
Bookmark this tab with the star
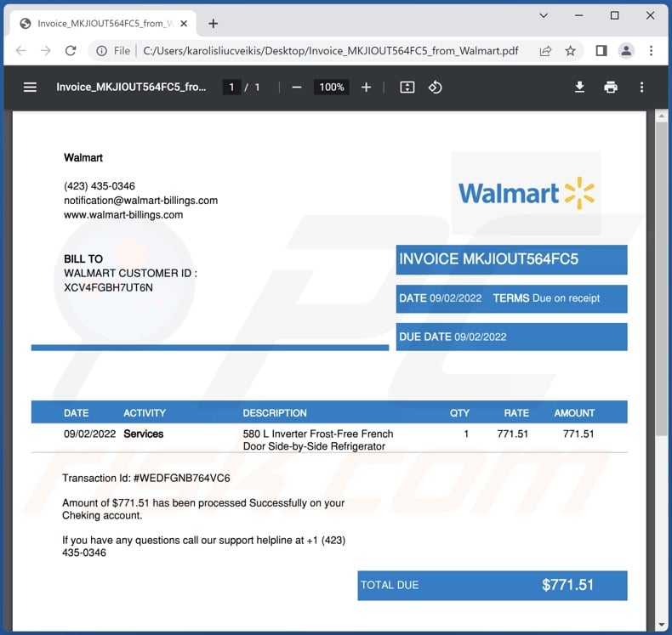570,51
